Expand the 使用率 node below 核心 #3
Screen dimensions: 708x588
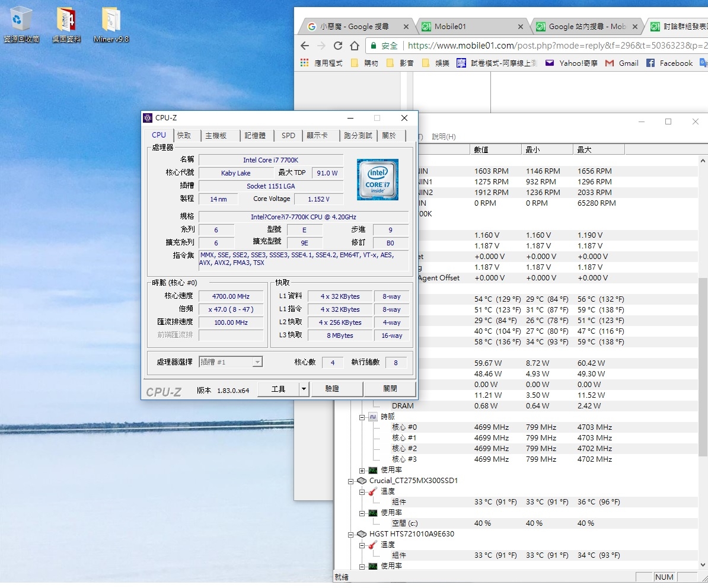click(x=362, y=471)
